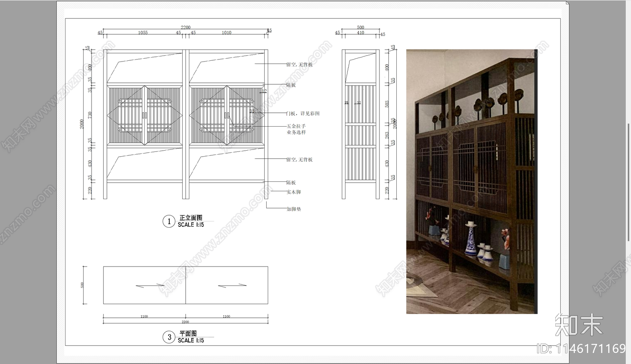Select the 门板, 详见彩图 annotation

point(303,114)
